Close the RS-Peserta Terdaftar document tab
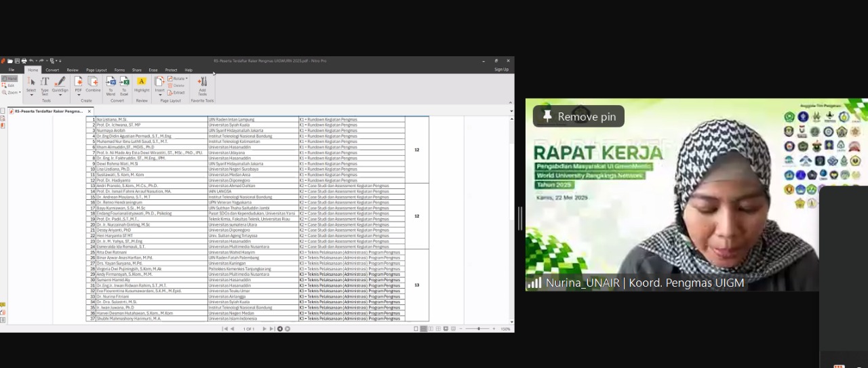 pos(89,111)
